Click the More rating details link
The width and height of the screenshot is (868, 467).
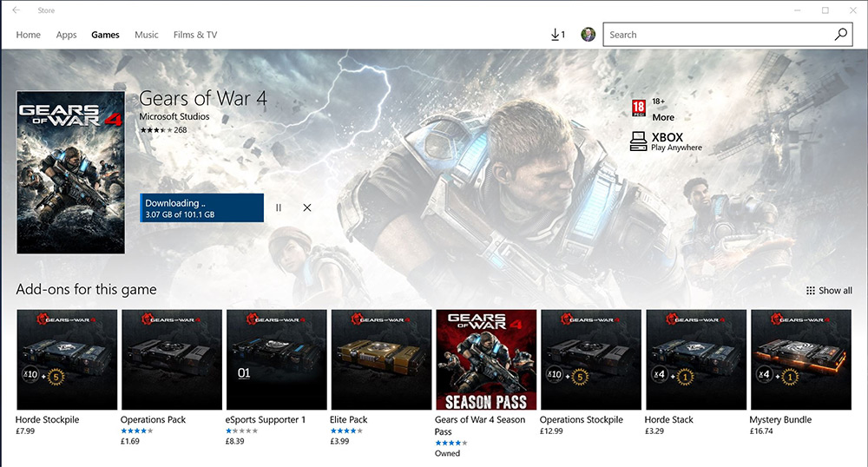click(662, 117)
